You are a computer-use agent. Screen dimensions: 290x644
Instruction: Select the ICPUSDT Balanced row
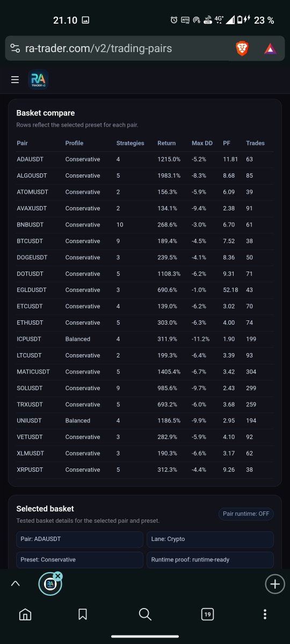tap(145, 339)
